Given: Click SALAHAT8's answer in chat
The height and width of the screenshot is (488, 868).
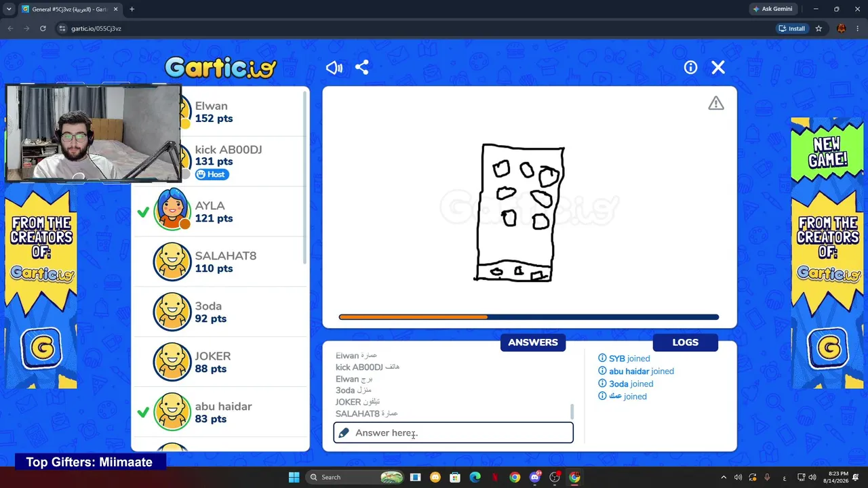Looking at the screenshot, I should click(367, 413).
